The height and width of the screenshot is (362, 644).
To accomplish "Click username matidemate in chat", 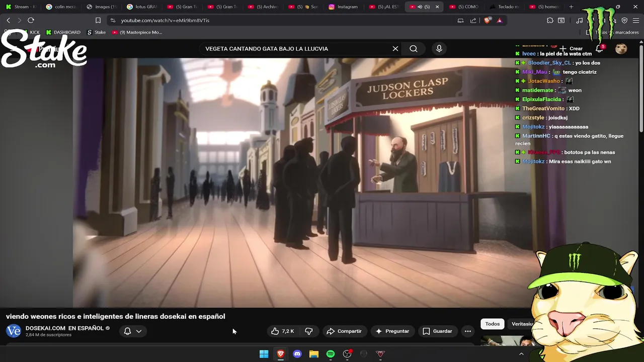I will [537, 90].
